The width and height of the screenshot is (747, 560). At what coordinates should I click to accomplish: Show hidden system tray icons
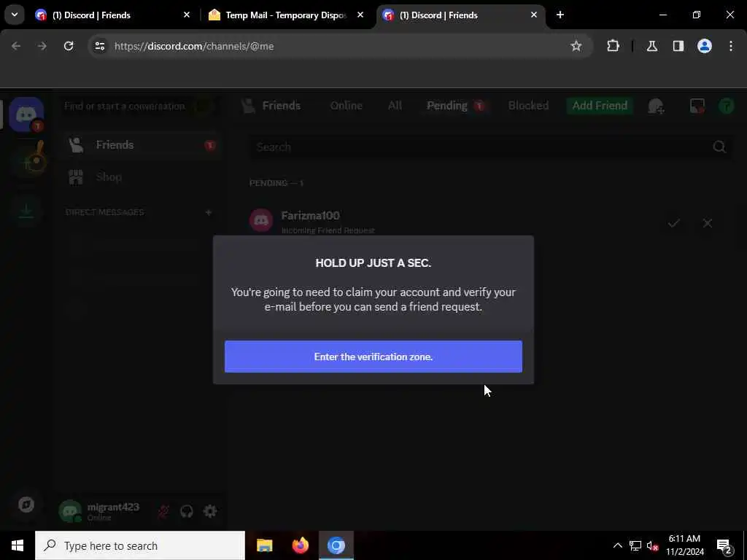pyautogui.click(x=617, y=545)
